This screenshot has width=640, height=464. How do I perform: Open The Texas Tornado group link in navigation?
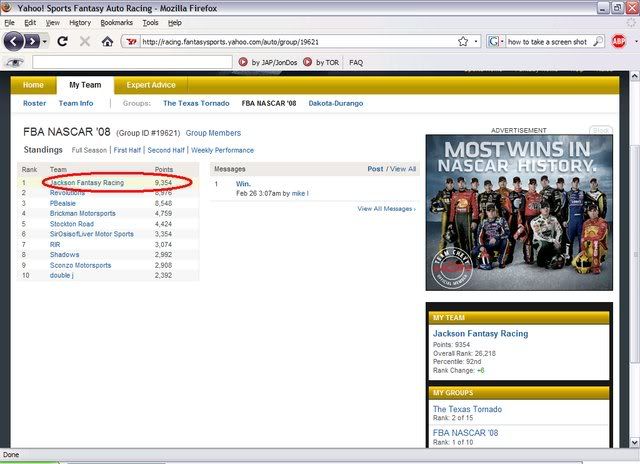pos(196,103)
